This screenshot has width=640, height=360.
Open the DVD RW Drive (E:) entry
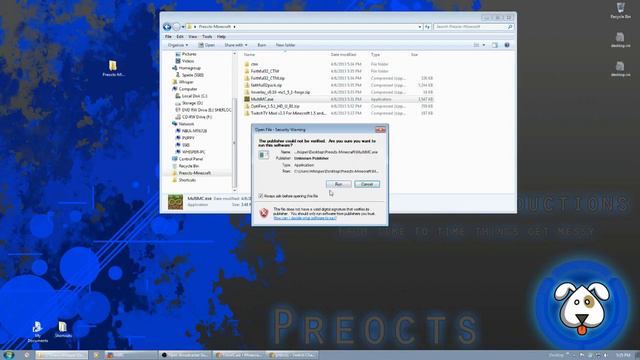(x=206, y=110)
